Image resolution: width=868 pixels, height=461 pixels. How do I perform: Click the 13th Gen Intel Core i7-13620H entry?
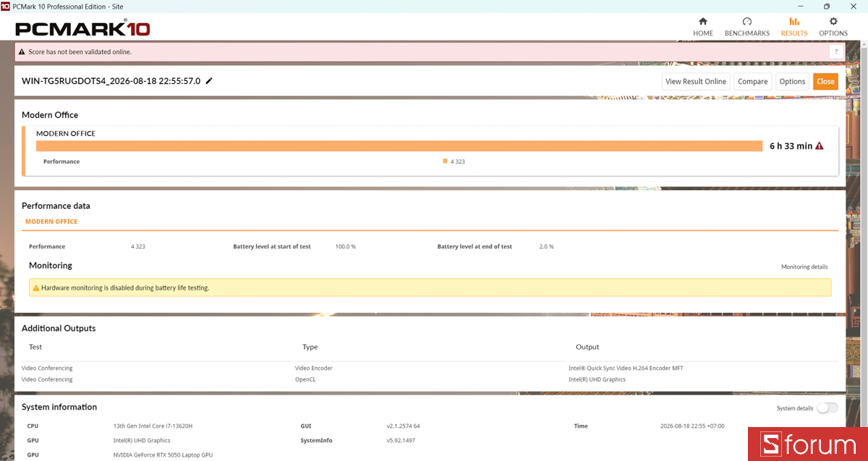[153, 426]
